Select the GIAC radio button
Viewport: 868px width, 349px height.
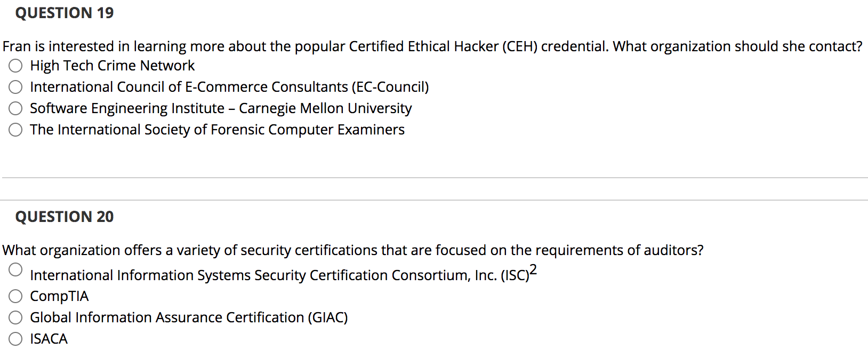15,317
